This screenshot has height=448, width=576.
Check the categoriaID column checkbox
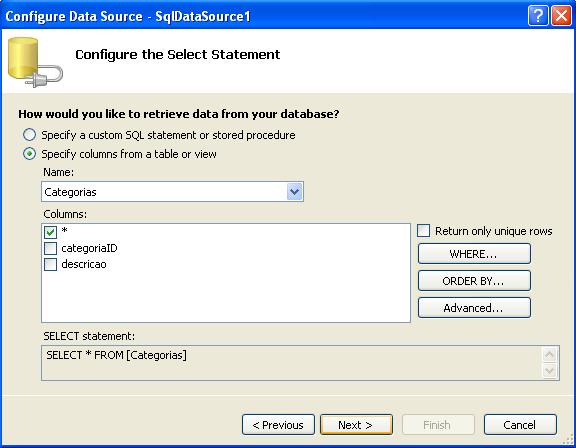tap(50, 248)
